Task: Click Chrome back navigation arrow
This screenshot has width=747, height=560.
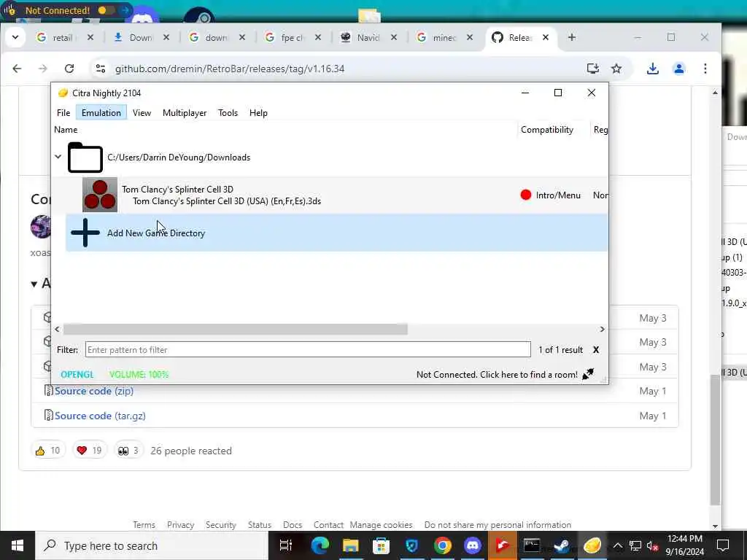Action: (x=18, y=69)
